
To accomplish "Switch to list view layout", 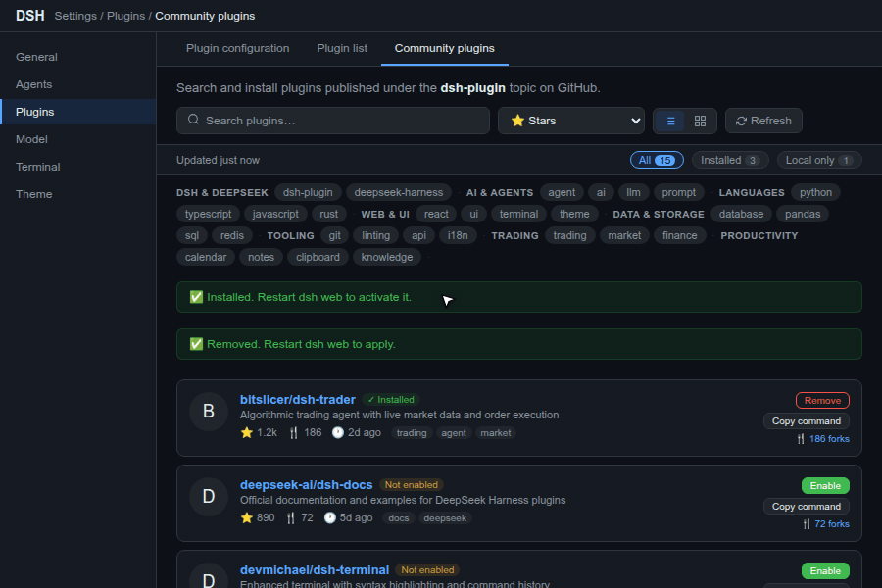I will tap(670, 121).
